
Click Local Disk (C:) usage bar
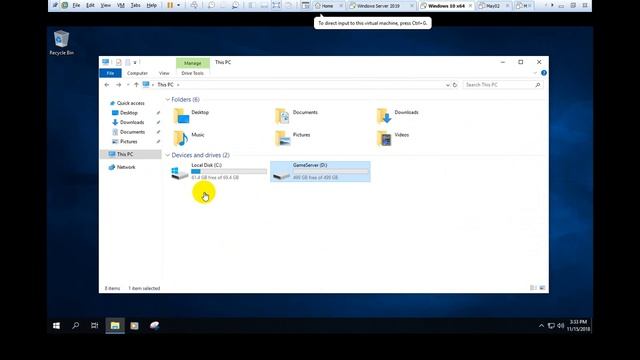(229, 172)
